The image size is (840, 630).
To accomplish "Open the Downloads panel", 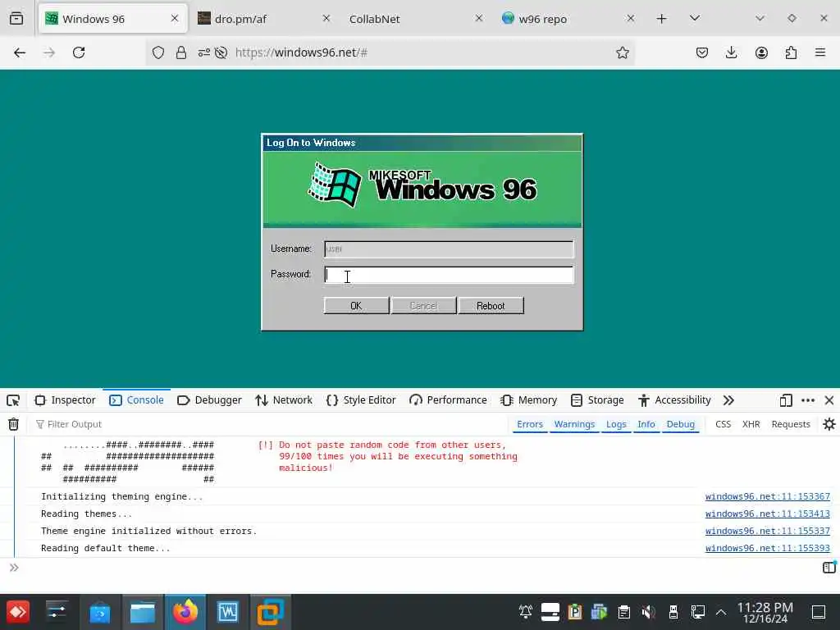I will 731,52.
